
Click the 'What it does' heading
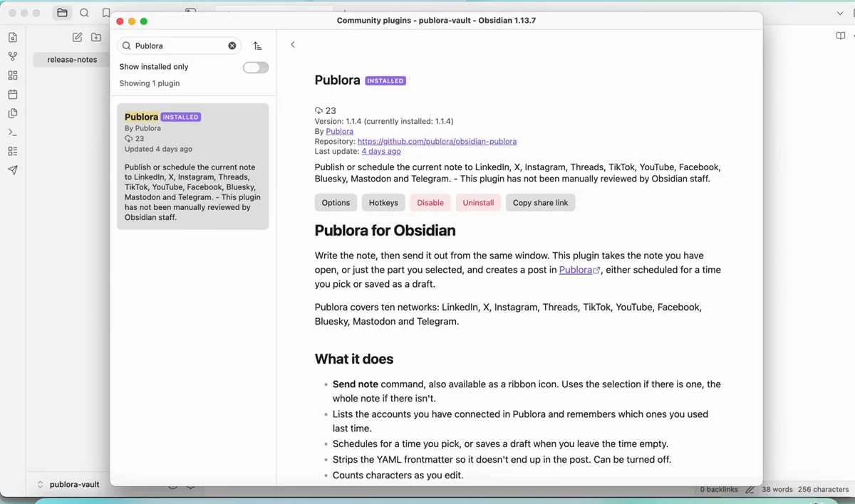pyautogui.click(x=354, y=359)
